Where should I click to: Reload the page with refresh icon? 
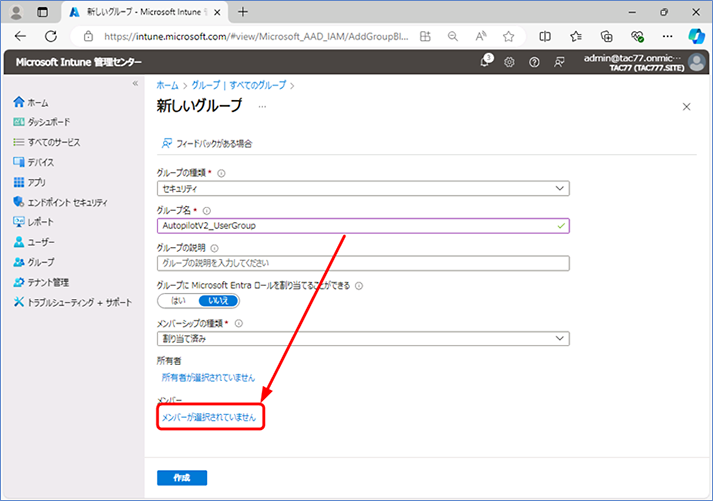(x=51, y=36)
